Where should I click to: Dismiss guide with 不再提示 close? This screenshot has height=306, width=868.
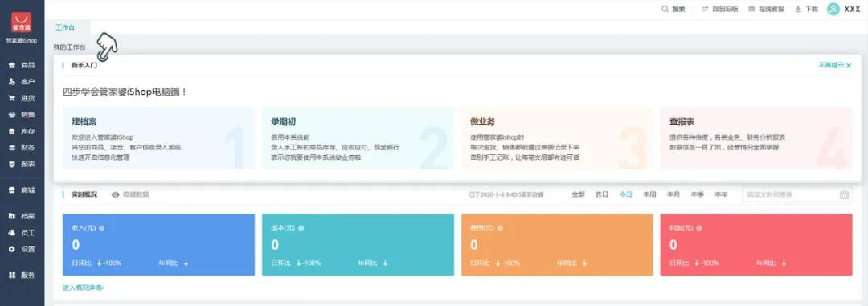click(835, 65)
